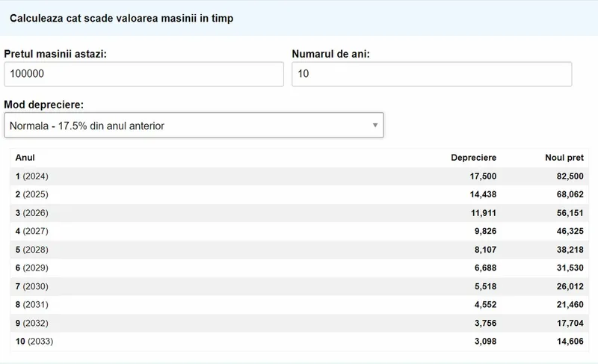This screenshot has width=598, height=364.
Task: Focus the Numarul de ani input box
Action: click(432, 74)
